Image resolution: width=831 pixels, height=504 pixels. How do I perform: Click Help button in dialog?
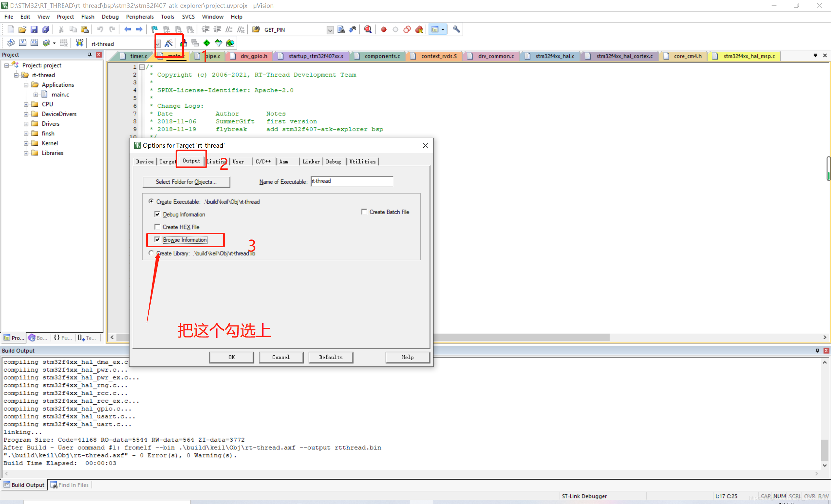[x=407, y=357]
